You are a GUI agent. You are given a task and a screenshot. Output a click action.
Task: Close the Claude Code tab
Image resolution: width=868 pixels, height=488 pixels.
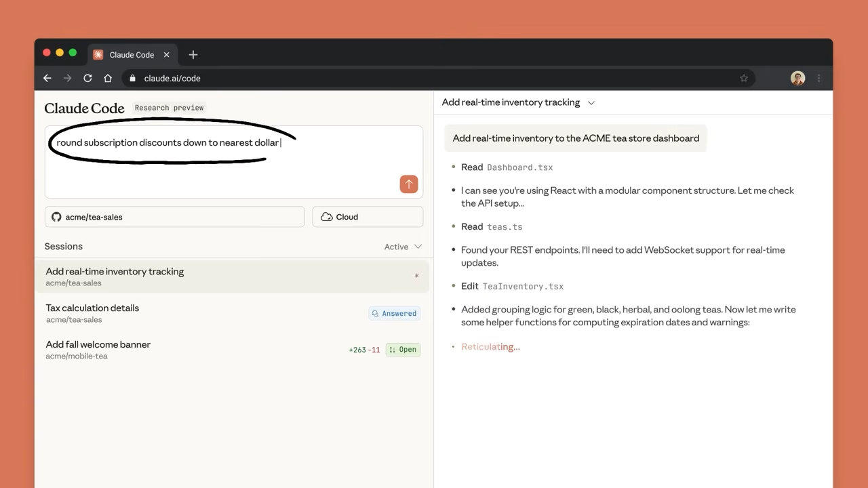[x=166, y=55]
